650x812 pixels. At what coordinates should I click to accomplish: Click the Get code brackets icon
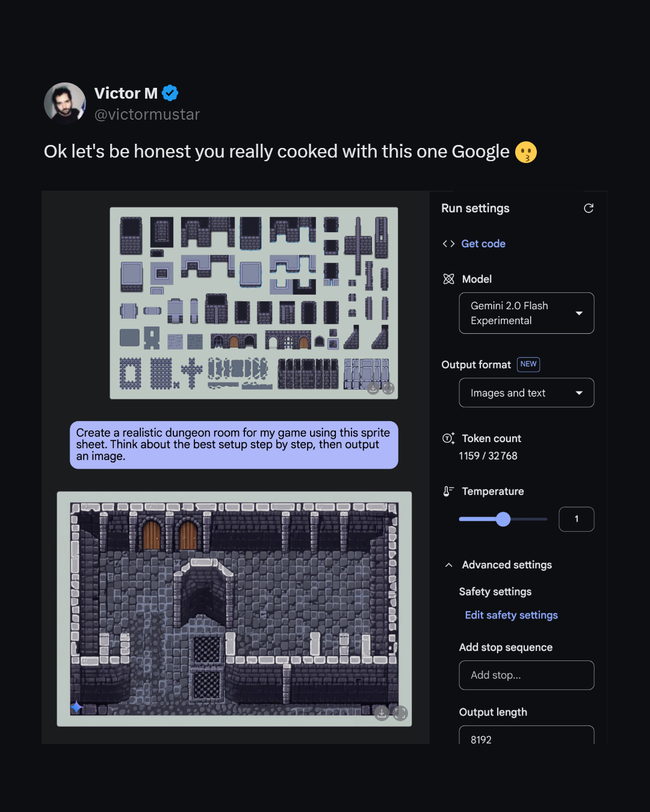448,244
